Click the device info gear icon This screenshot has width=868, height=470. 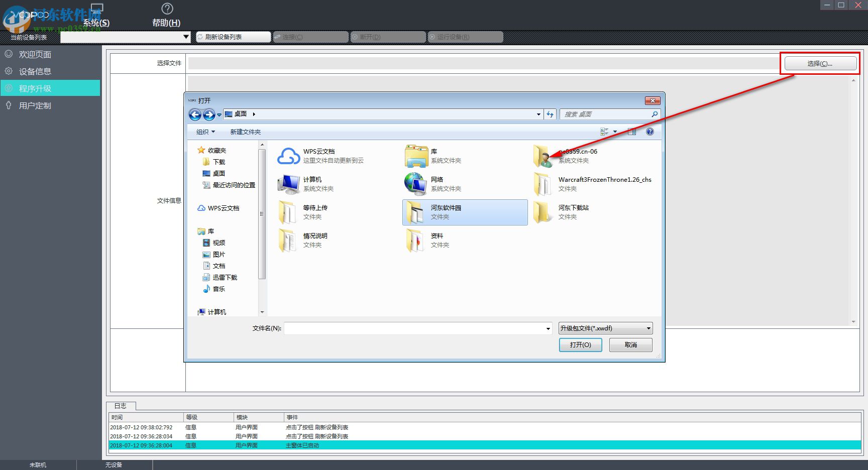pyautogui.click(x=9, y=71)
